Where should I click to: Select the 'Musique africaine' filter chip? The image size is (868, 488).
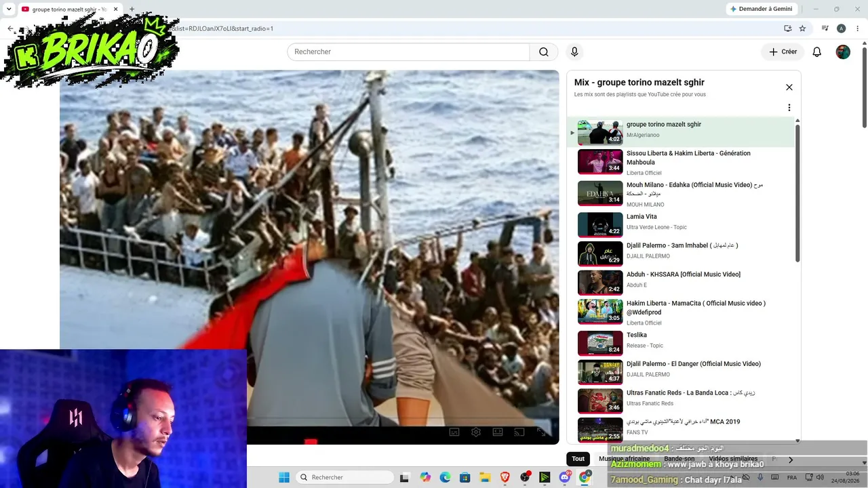pos(624,459)
